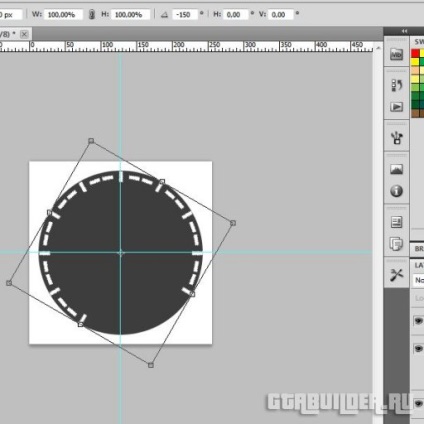Open the Tool Presets wrench icon
Image resolution: width=424 pixels, height=424 pixels.
[396, 275]
